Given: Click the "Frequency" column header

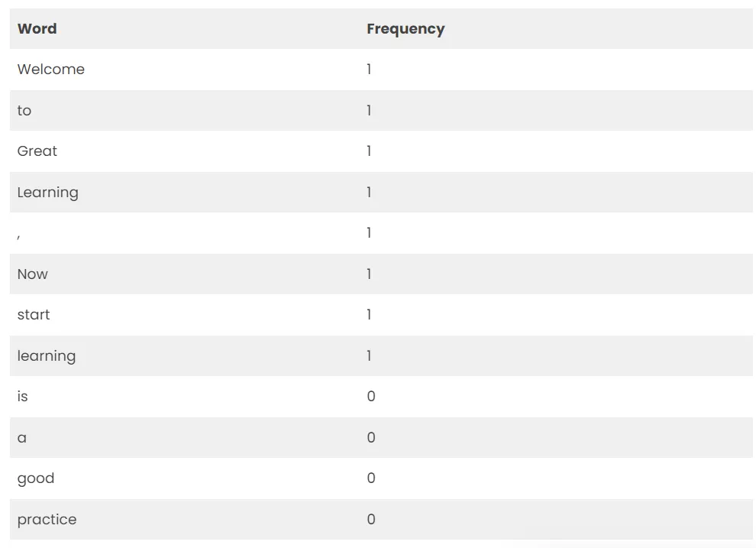Looking at the screenshot, I should coord(405,29).
